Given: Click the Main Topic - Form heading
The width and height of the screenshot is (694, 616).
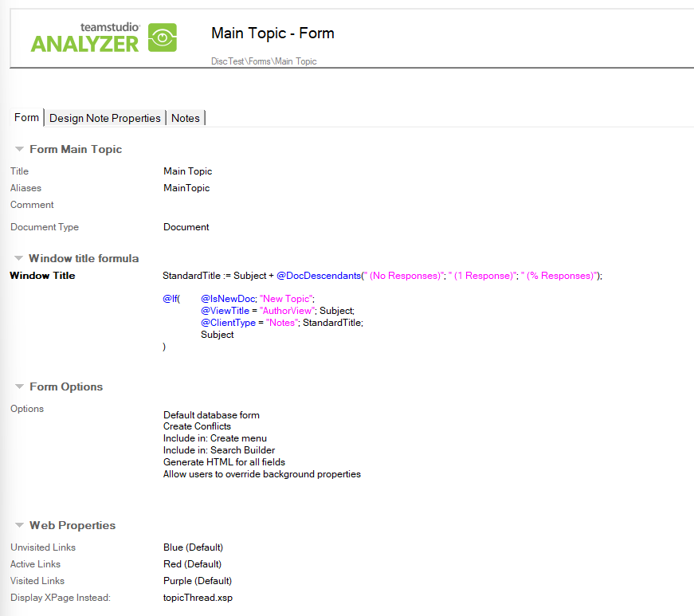Looking at the screenshot, I should point(273,33).
